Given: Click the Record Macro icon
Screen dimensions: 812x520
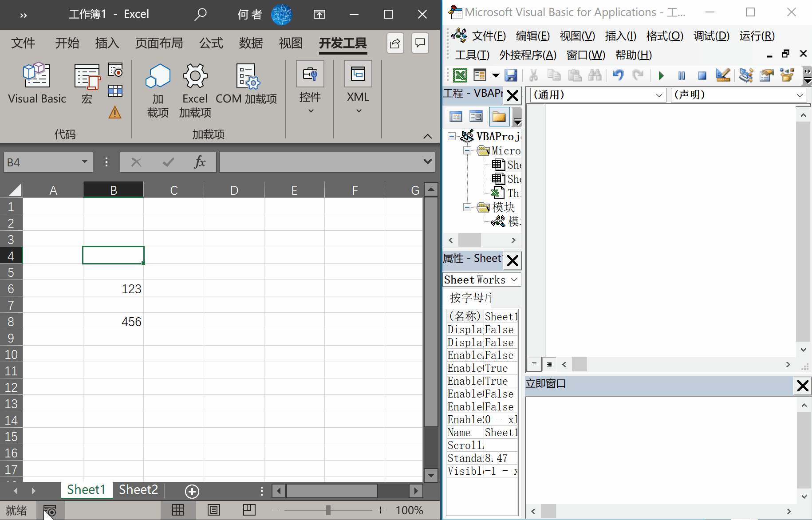Looking at the screenshot, I should (115, 70).
